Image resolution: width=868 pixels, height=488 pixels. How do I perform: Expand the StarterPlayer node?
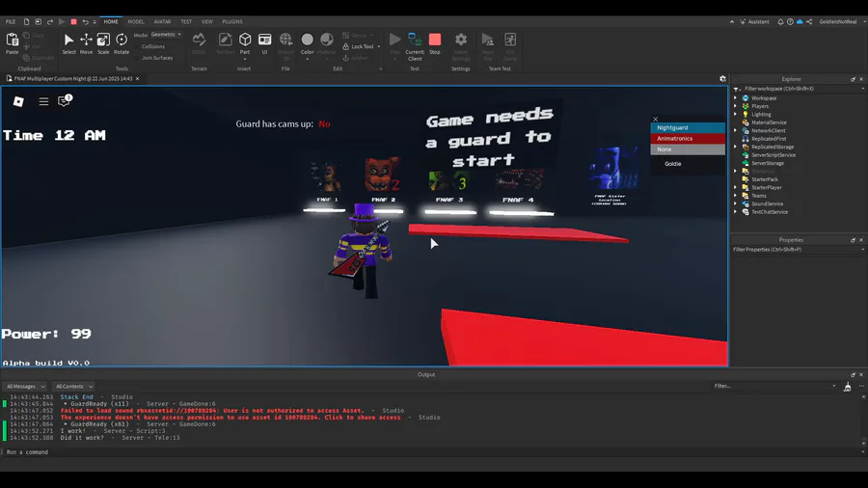click(x=736, y=187)
